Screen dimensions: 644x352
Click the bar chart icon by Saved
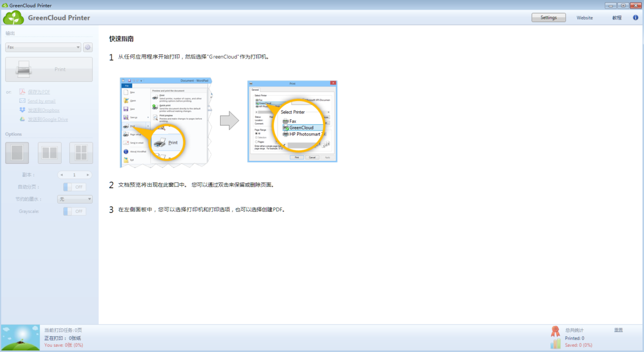[x=555, y=343]
